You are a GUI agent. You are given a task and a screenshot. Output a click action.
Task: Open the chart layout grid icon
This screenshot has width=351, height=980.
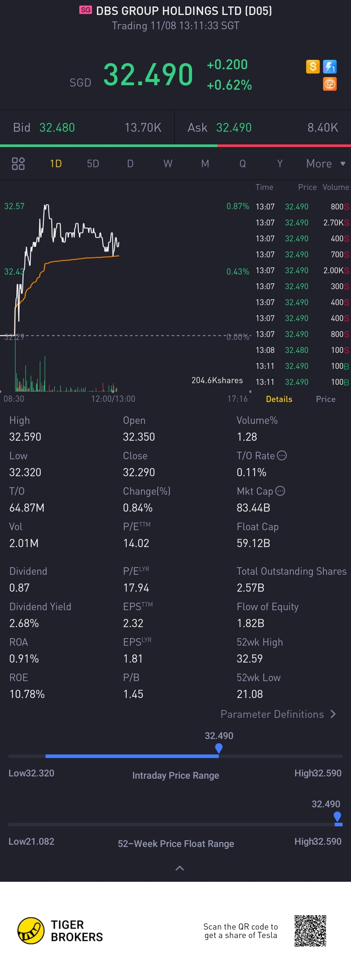click(18, 164)
